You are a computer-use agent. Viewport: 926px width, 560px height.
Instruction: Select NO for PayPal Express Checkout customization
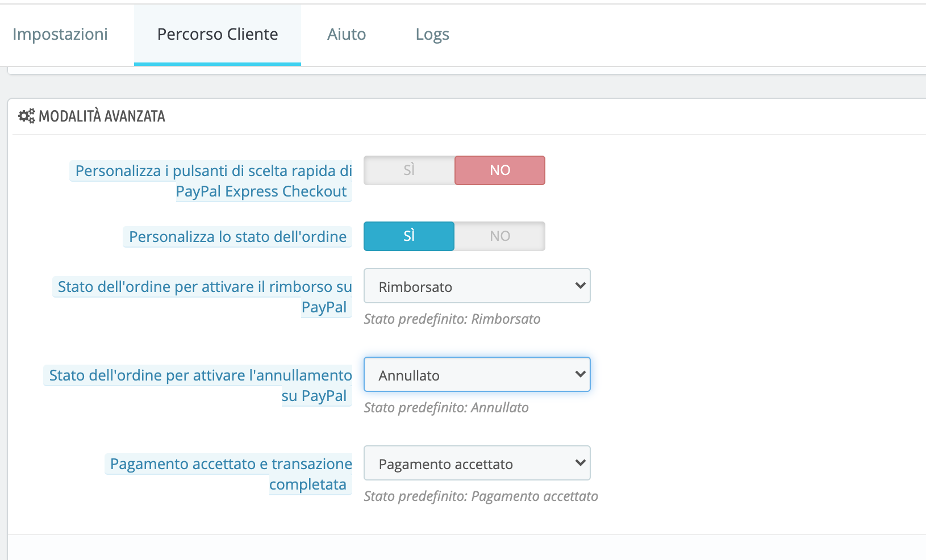(500, 170)
